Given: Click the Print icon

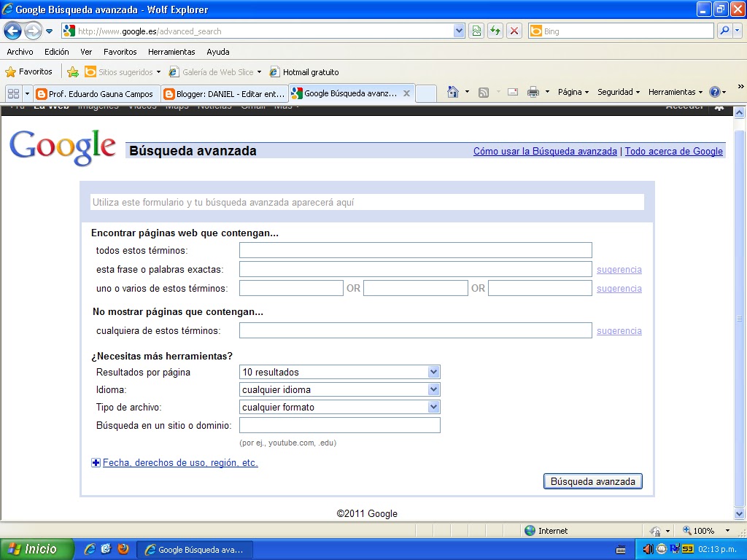Looking at the screenshot, I should coord(533,93).
